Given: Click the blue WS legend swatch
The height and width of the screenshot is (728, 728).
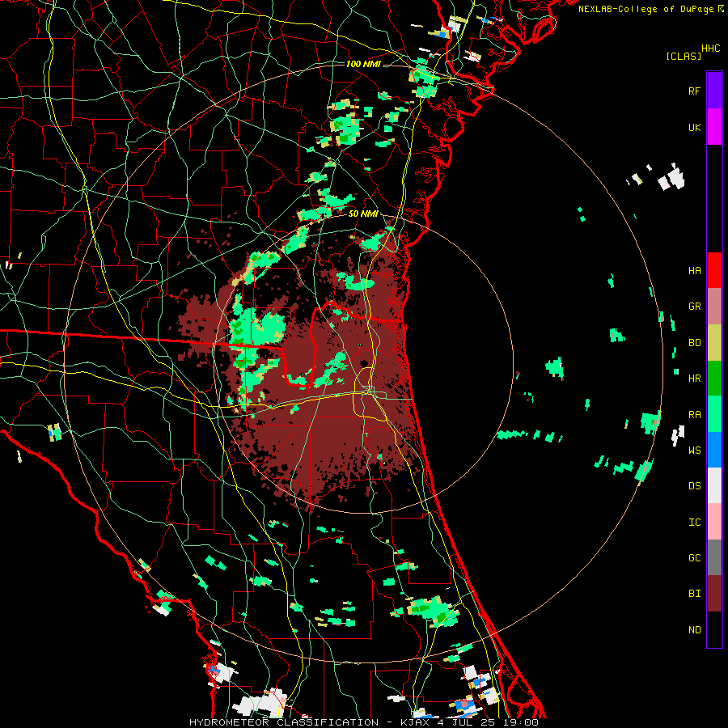Looking at the screenshot, I should [714, 450].
